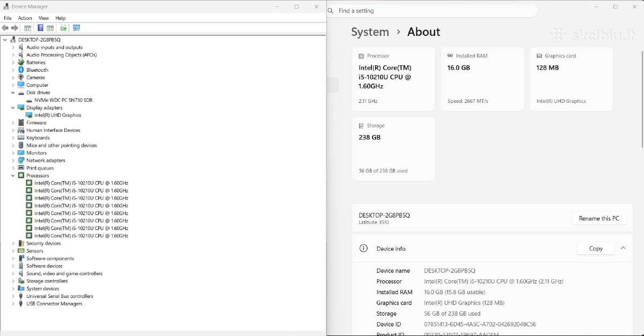The width and height of the screenshot is (644, 336).
Task: Open the View menu
Action: pyautogui.click(x=43, y=18)
